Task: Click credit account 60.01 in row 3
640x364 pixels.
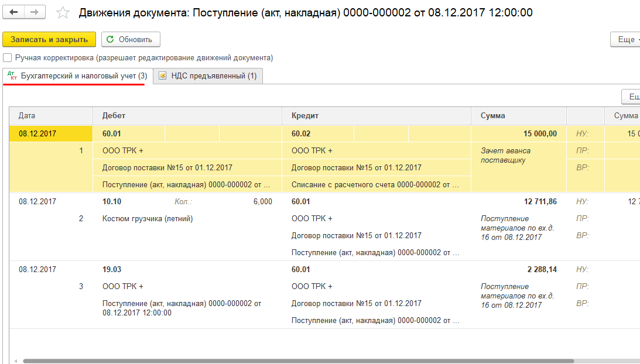Action: pyautogui.click(x=301, y=269)
